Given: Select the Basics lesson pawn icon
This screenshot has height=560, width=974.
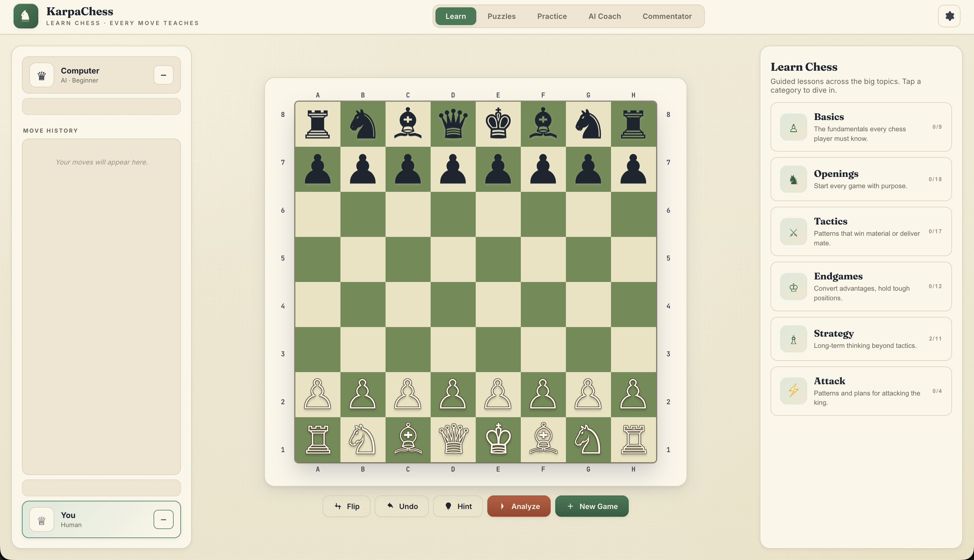Looking at the screenshot, I should (x=793, y=127).
